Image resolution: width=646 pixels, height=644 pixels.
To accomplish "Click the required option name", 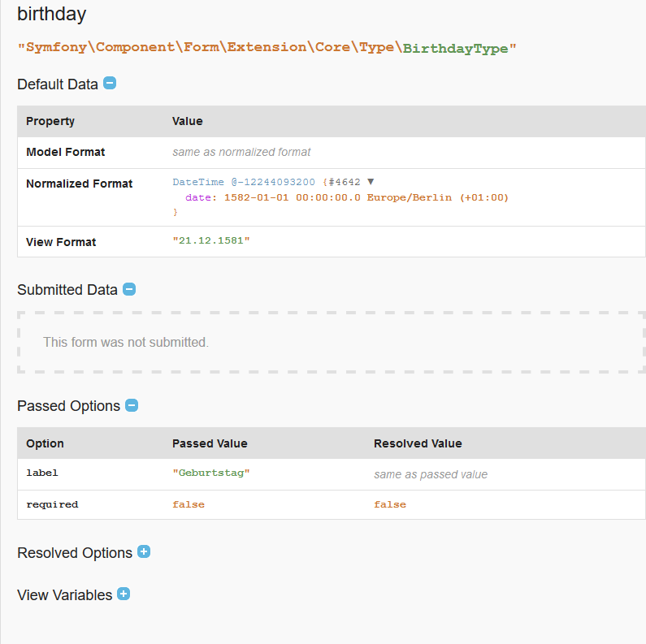I will [52, 504].
